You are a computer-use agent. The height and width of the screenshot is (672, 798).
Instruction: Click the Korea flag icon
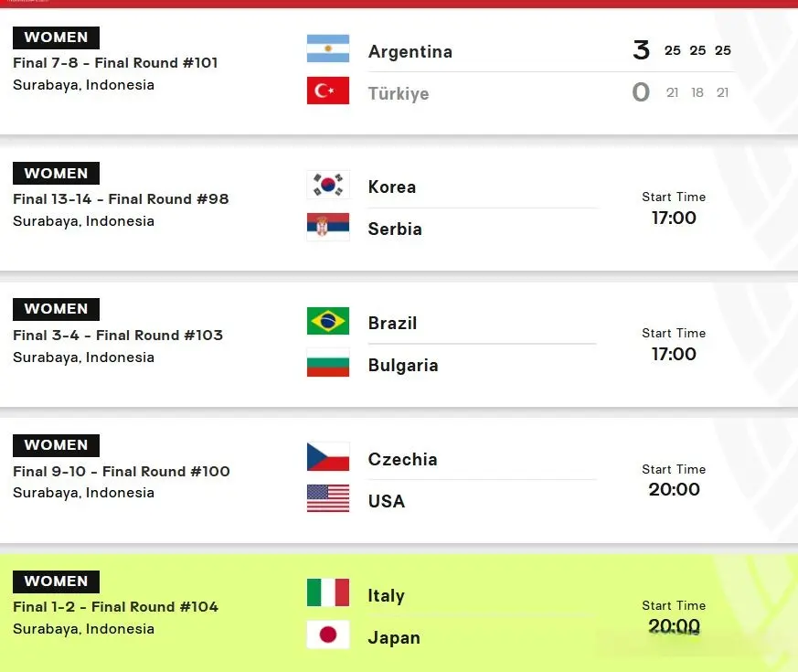pyautogui.click(x=327, y=185)
